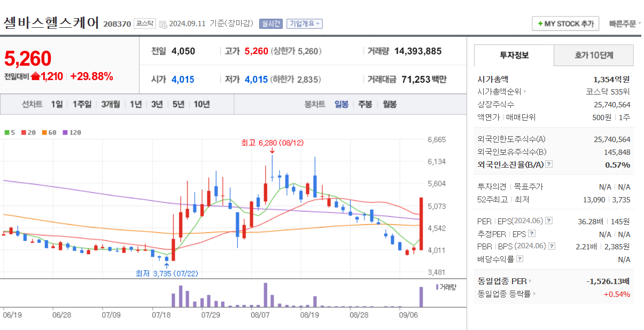Viewport: 644px width, 330px height.
Task: Click the purple 120-day moving average legend
Action: [x=72, y=132]
